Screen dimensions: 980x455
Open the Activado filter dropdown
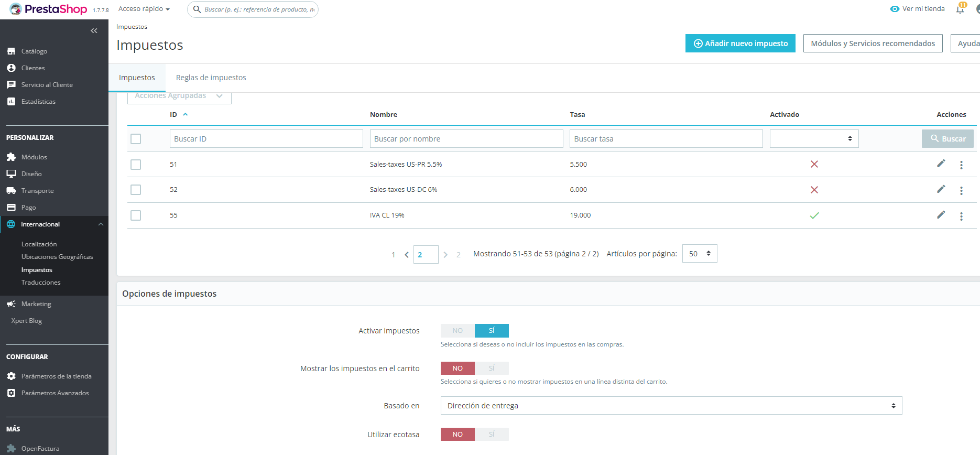(814, 139)
